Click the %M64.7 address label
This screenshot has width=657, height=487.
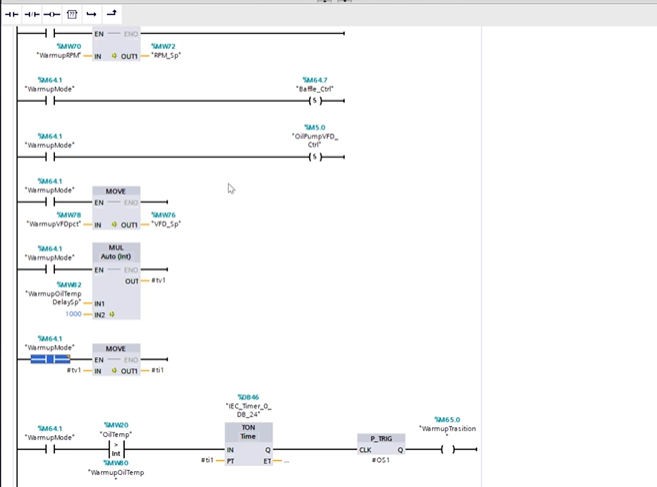(x=315, y=80)
